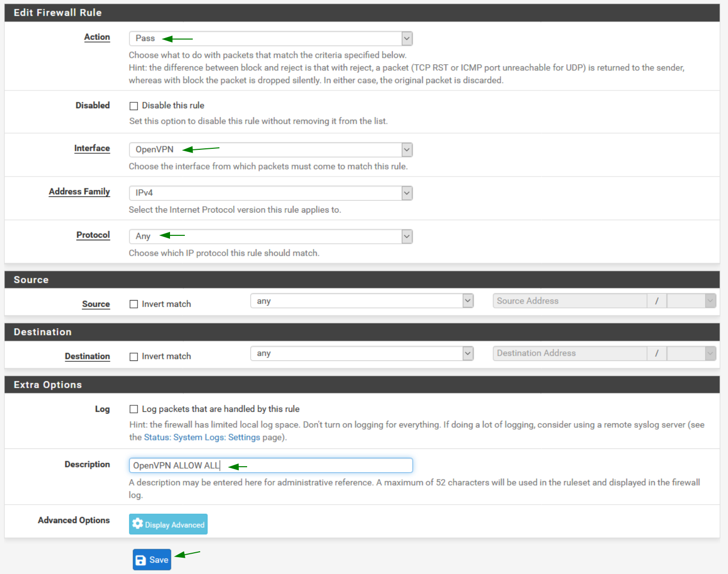Click the Edit Firewall Rule heading
Viewport: 728px width, 574px height.
coord(57,12)
